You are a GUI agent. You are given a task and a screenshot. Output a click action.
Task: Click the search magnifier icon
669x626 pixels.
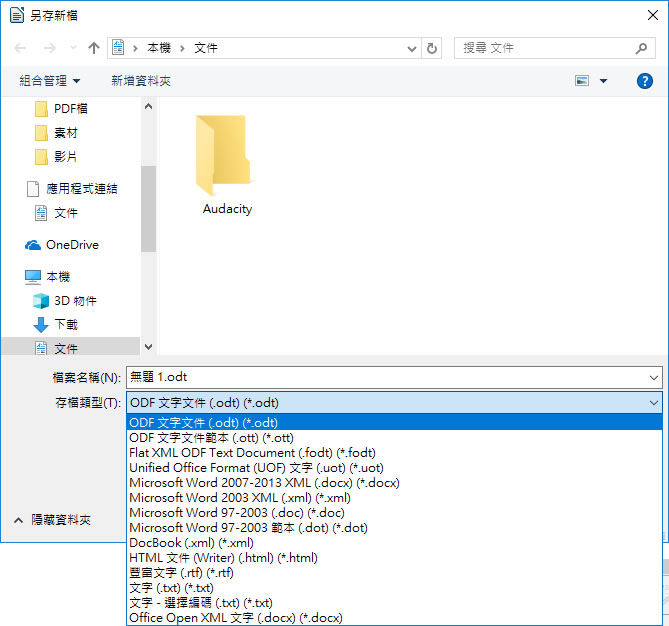tap(641, 48)
